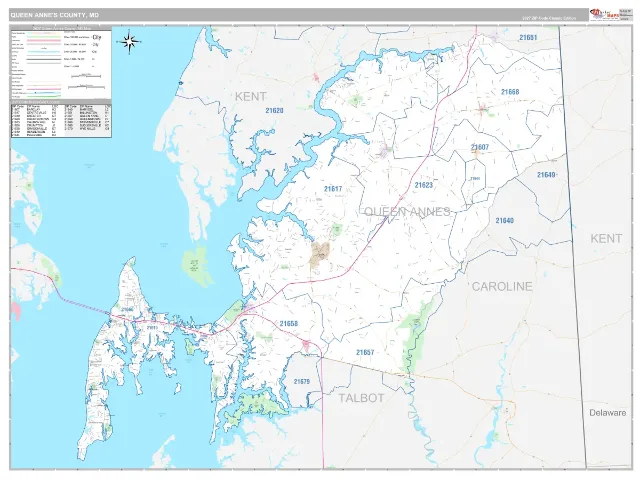The image size is (640, 480).
Task: Click the map legend box
Action: coord(61,64)
